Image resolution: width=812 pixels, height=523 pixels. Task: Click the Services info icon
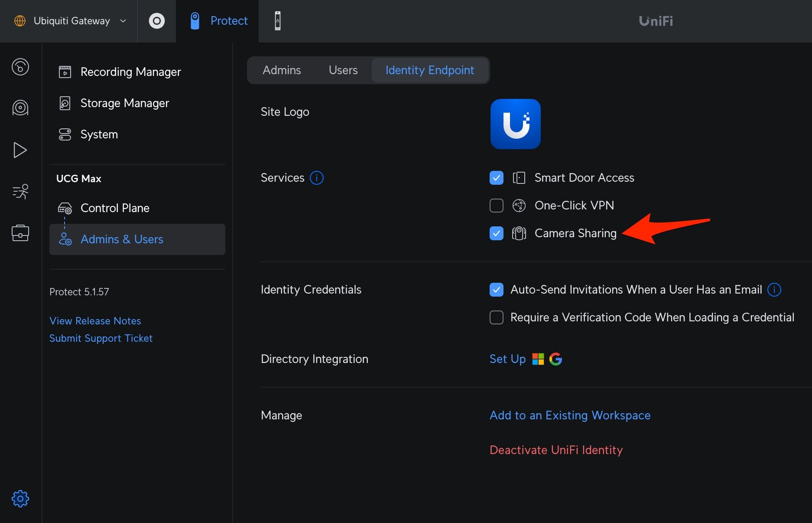(317, 178)
